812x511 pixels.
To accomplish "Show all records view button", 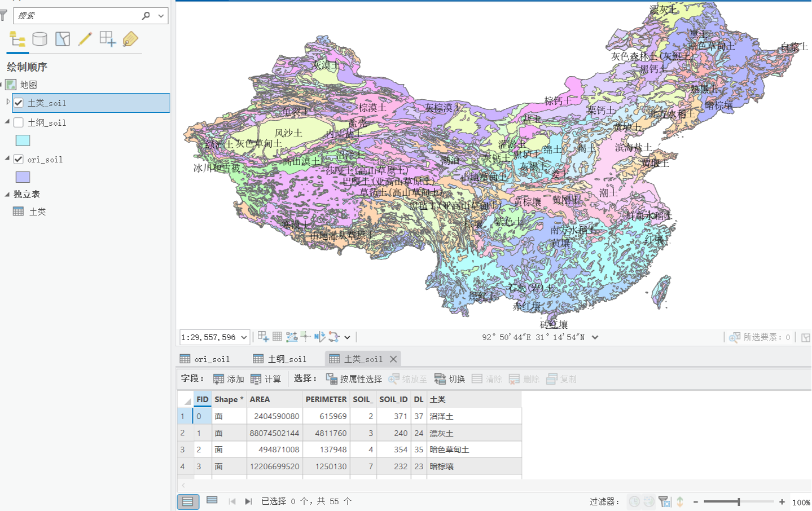I will [x=188, y=501].
